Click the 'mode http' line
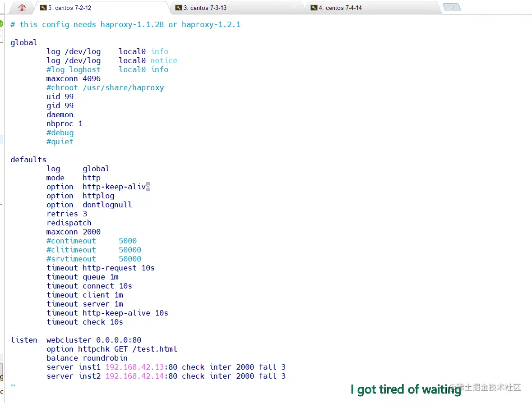 (74, 178)
